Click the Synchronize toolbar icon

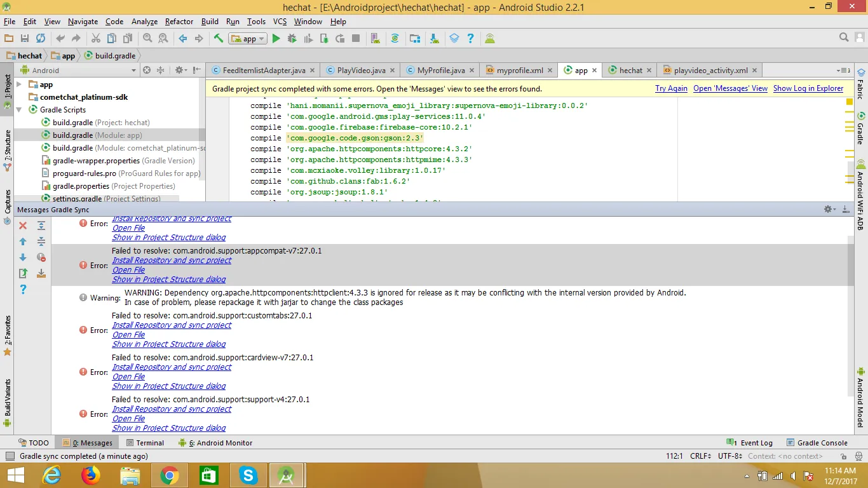[x=41, y=39]
